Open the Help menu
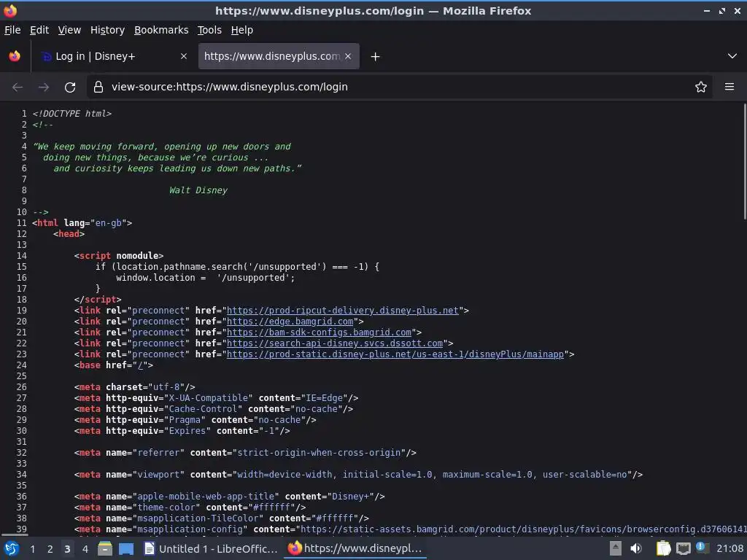This screenshot has height=560, width=747. (x=241, y=30)
